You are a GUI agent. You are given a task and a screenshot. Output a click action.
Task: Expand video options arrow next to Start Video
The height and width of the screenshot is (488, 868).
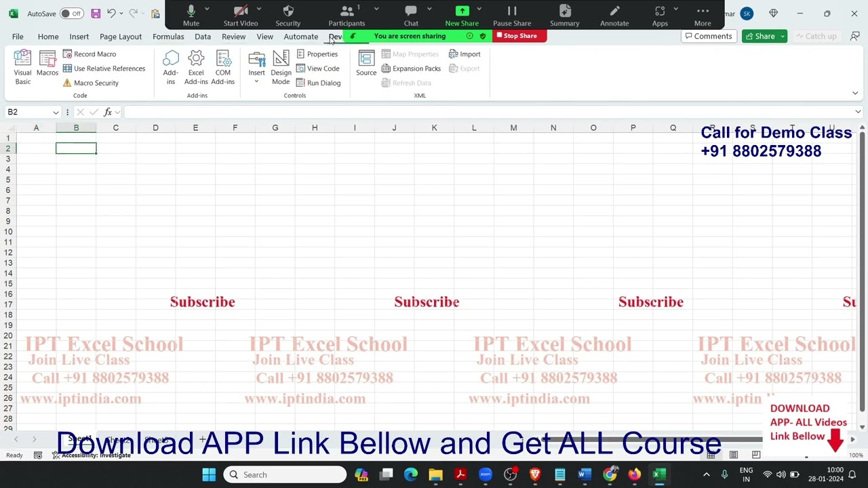tap(258, 9)
